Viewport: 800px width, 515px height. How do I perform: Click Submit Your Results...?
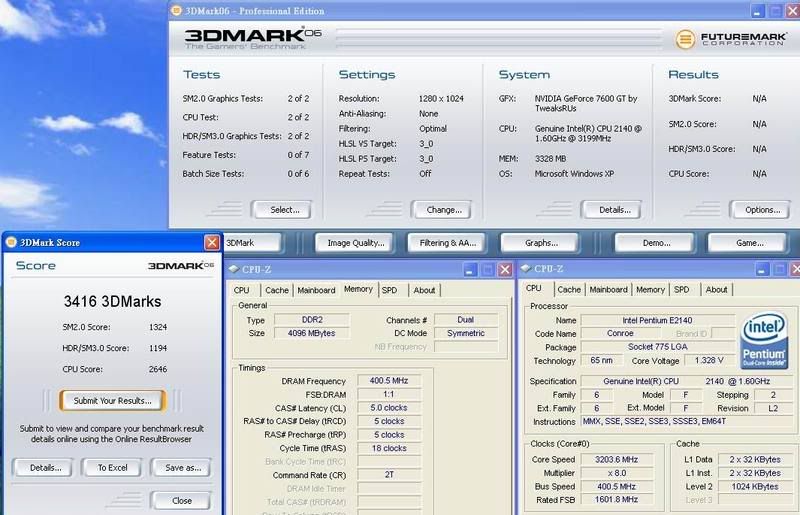click(x=112, y=401)
